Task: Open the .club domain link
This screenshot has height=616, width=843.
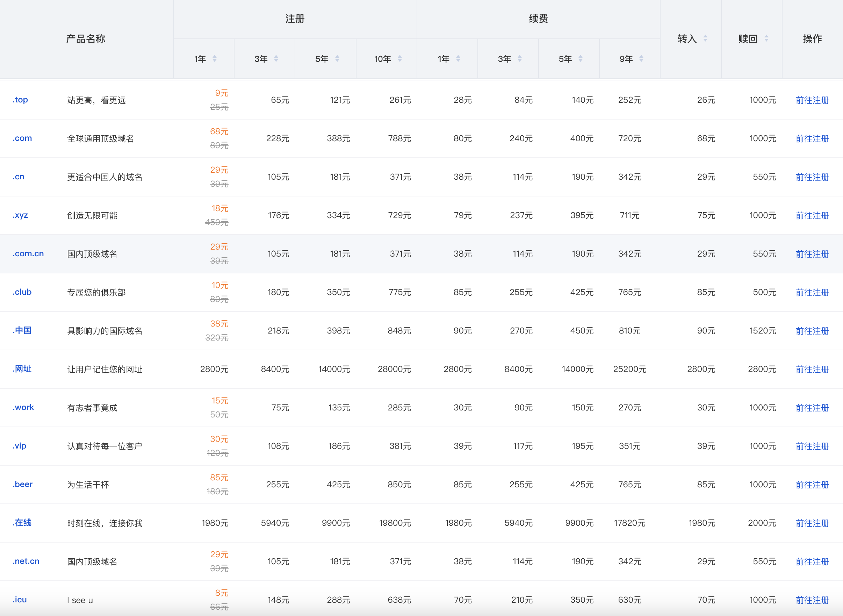Action: pos(22,292)
